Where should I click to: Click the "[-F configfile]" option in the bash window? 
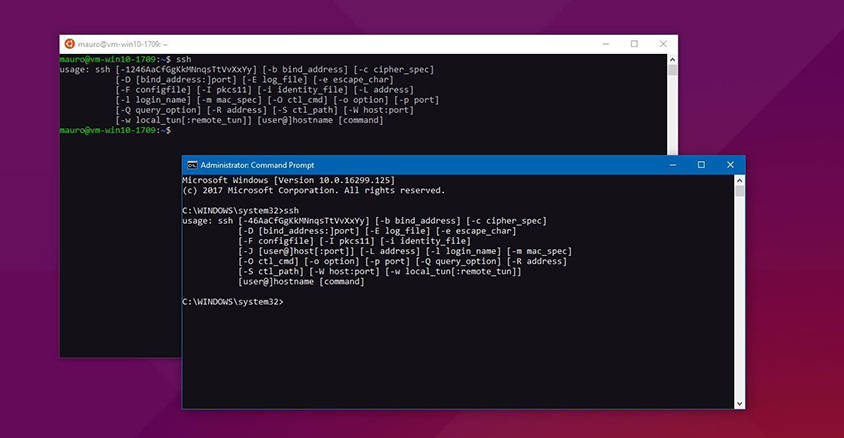[x=153, y=90]
